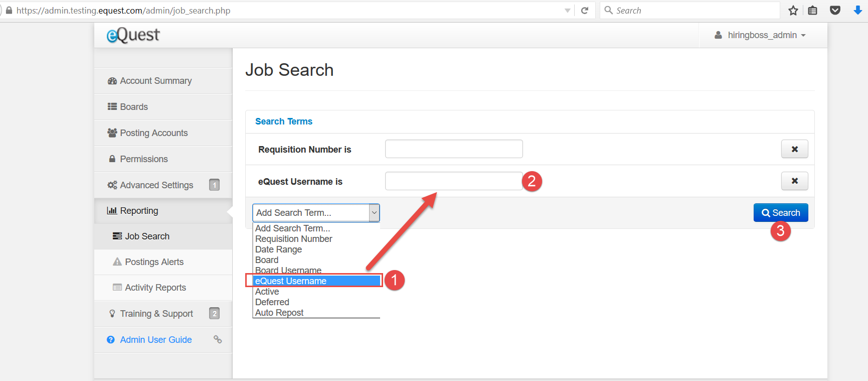868x381 pixels.
Task: Click the Advanced Settings gears icon
Action: point(112,185)
